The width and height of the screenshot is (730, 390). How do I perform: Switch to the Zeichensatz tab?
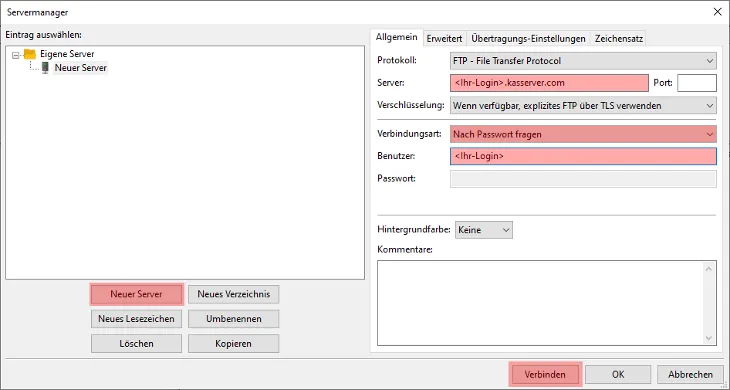[x=619, y=39]
